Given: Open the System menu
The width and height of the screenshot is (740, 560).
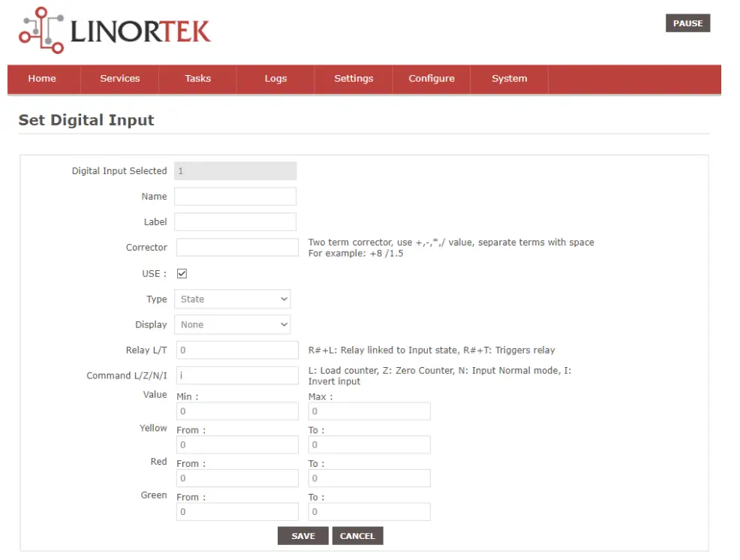Looking at the screenshot, I should click(x=510, y=79).
